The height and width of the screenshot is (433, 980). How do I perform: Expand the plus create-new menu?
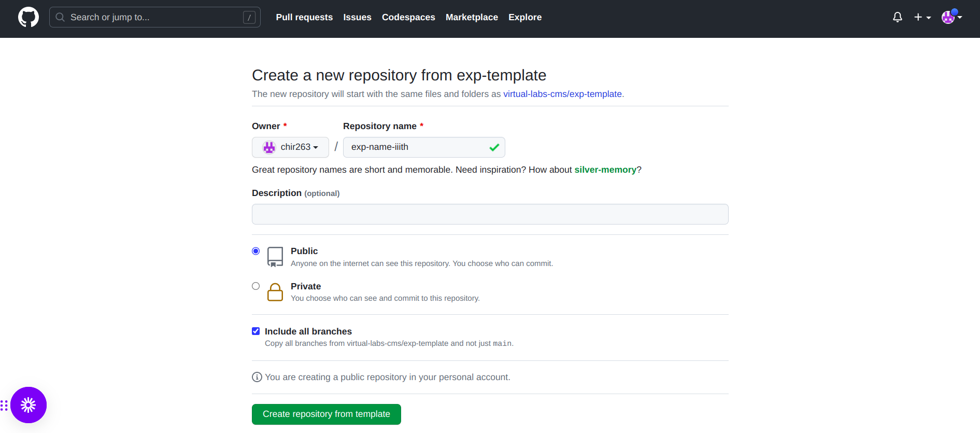tap(922, 17)
